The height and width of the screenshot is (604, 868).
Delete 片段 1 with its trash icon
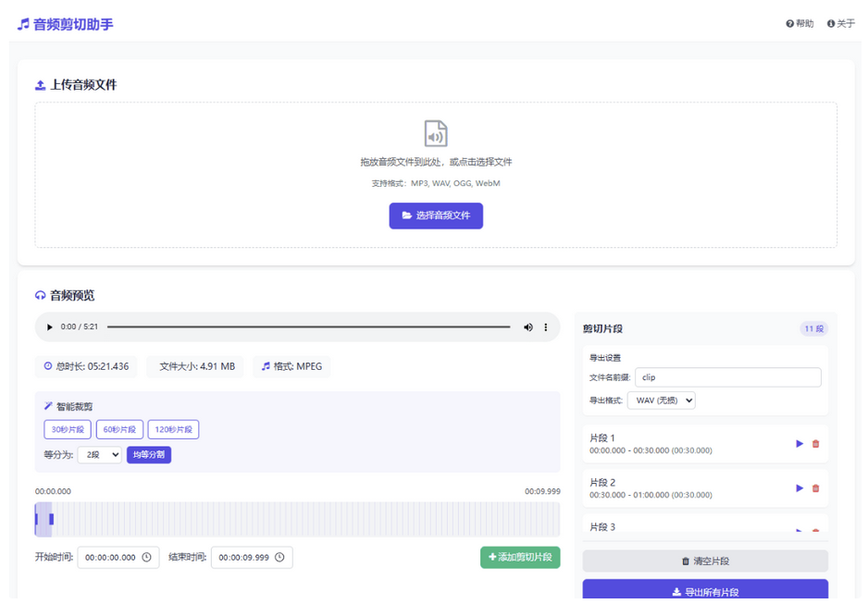pyautogui.click(x=815, y=444)
